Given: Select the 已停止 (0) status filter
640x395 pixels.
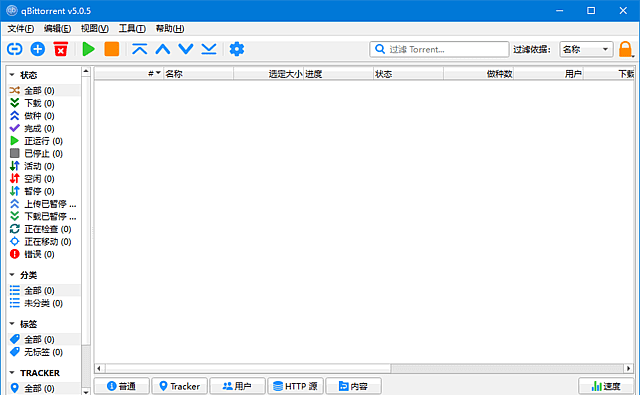Looking at the screenshot, I should point(44,154).
